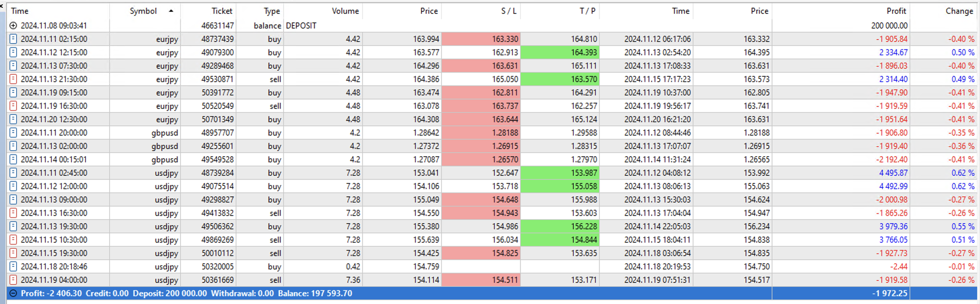The width and height of the screenshot is (980, 304).
Task: Click profit value 2 334.67
Action: click(x=893, y=52)
